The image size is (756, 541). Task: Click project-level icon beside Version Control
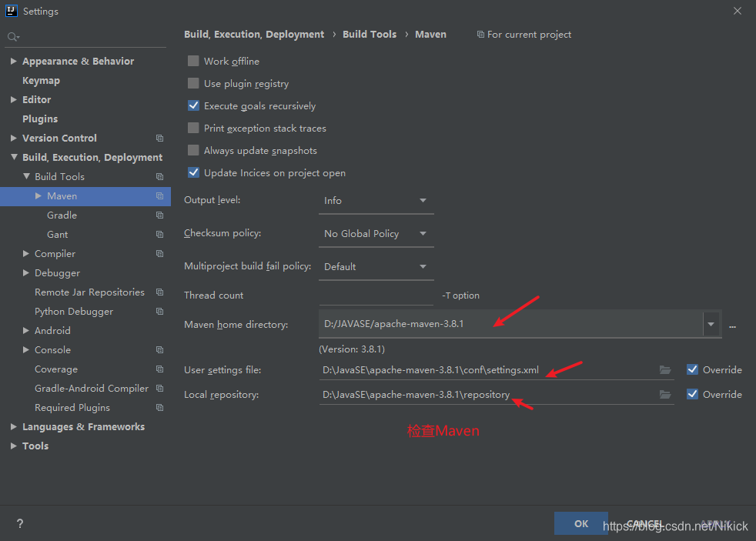(x=159, y=139)
